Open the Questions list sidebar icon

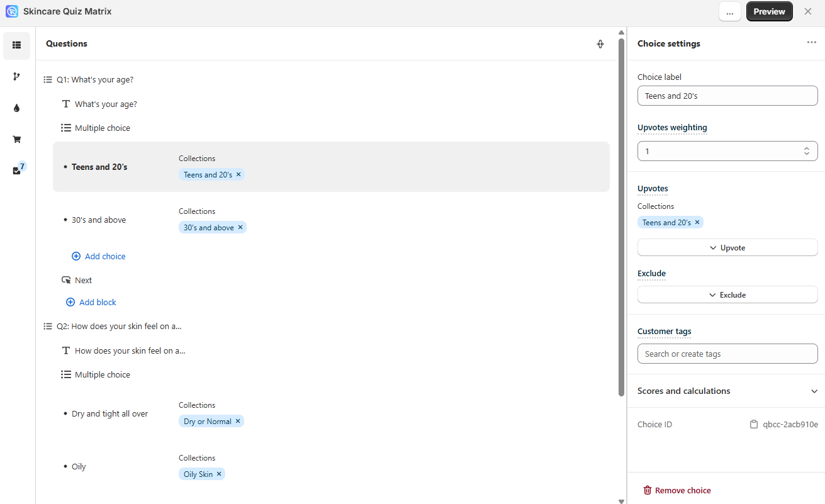[16, 45]
